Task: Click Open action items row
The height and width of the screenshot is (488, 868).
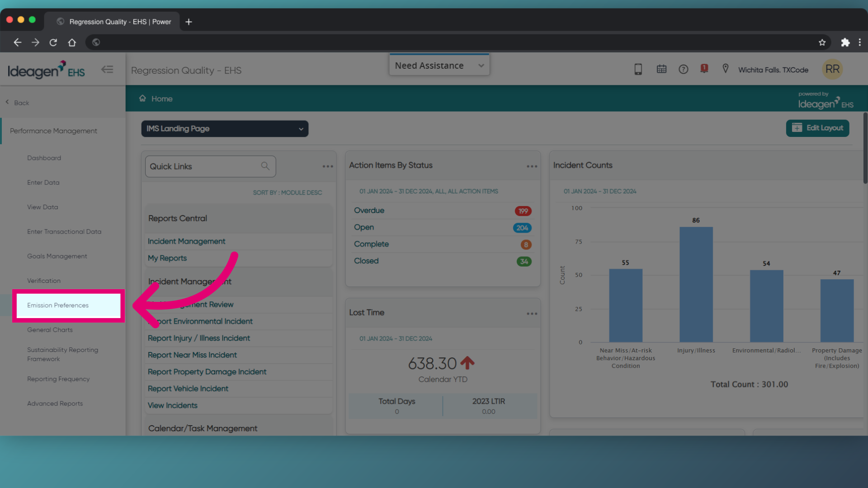Action: [443, 227]
